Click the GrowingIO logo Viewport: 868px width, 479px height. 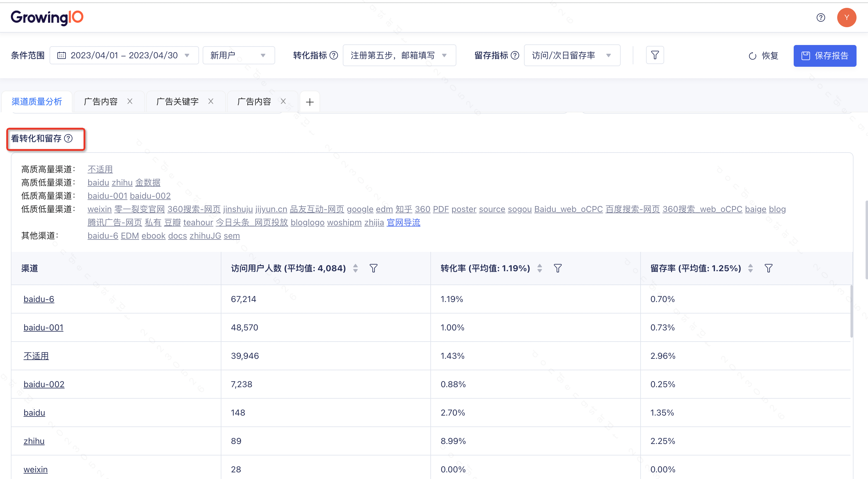(47, 17)
